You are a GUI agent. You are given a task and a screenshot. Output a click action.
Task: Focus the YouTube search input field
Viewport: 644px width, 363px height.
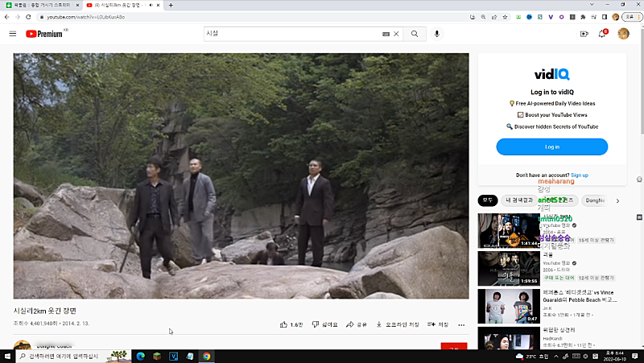(x=293, y=34)
